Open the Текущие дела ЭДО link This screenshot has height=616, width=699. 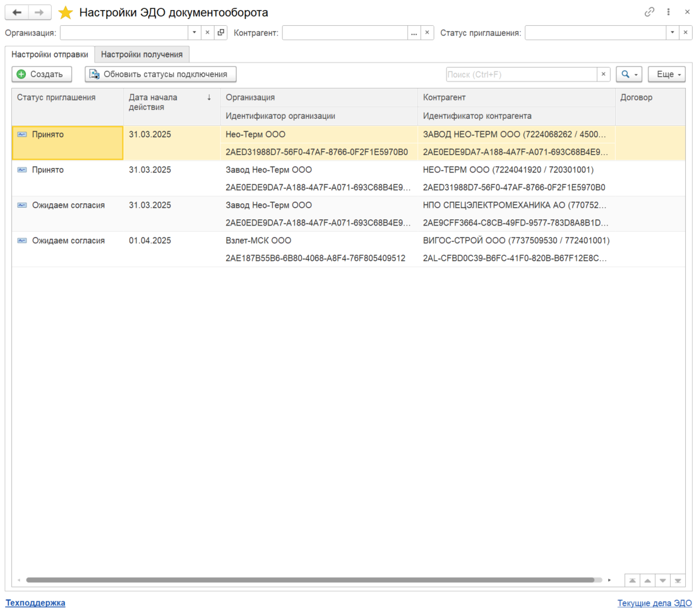point(654,603)
